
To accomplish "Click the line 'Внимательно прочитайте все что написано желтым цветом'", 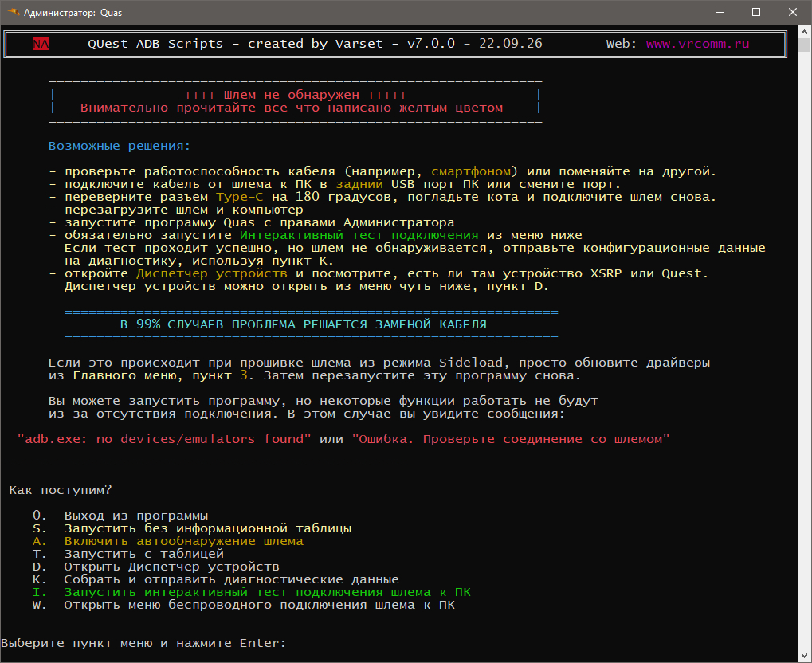I will point(292,108).
